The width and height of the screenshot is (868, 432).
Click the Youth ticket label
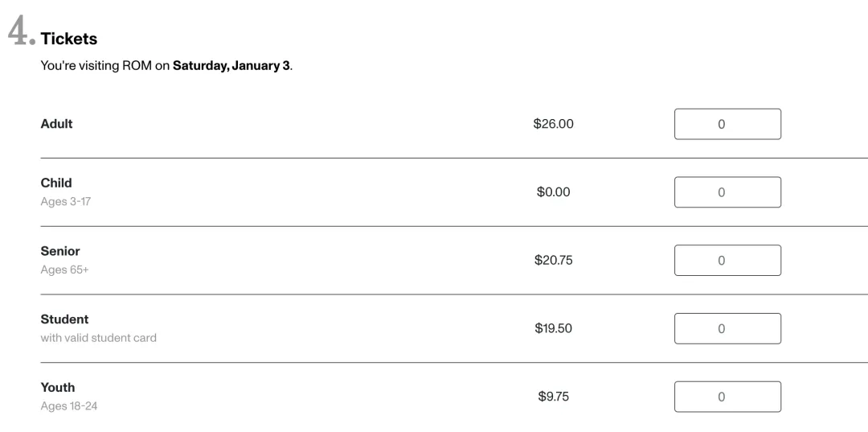pos(58,387)
